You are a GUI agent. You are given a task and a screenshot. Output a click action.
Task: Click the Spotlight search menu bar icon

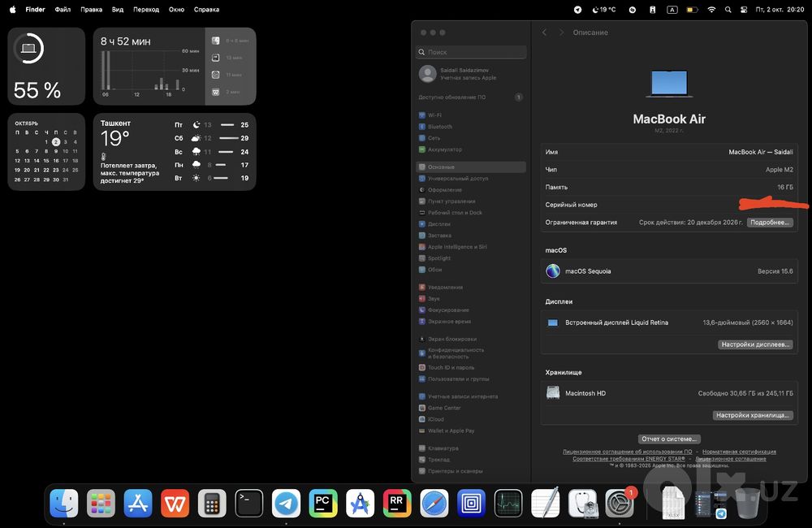728,9
